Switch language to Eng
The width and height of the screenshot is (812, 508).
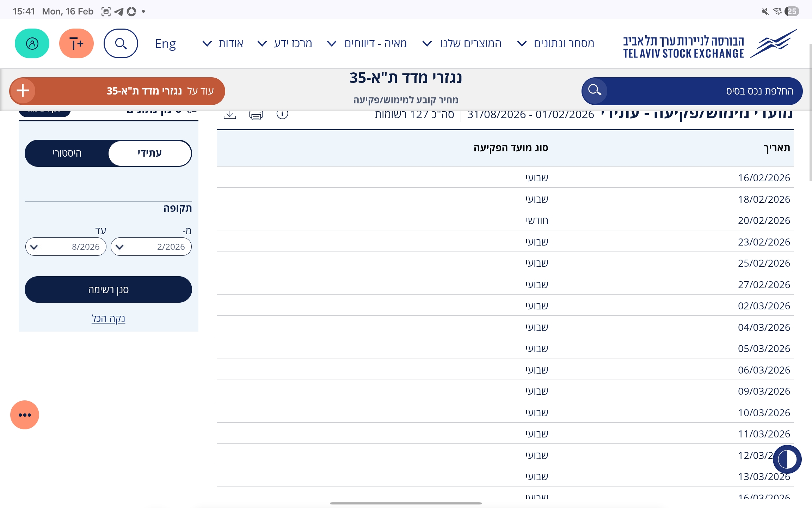tap(165, 43)
